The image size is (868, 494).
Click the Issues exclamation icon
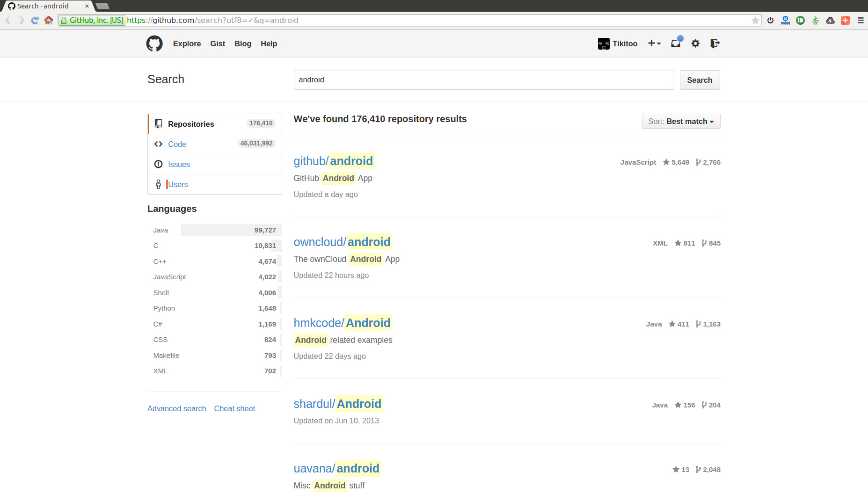pos(158,164)
